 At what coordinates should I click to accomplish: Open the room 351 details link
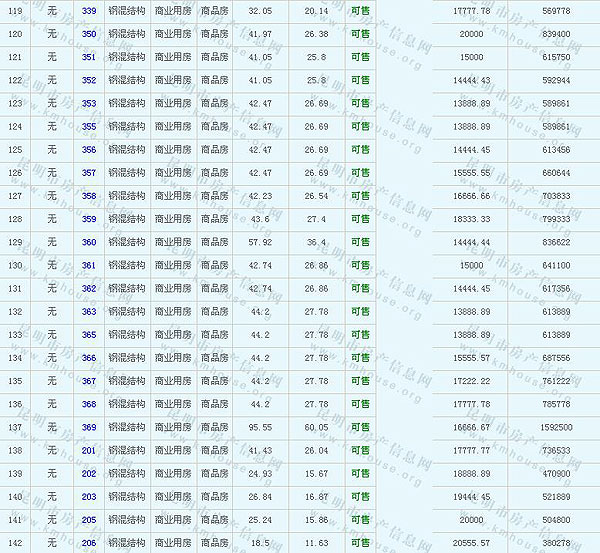coord(89,57)
